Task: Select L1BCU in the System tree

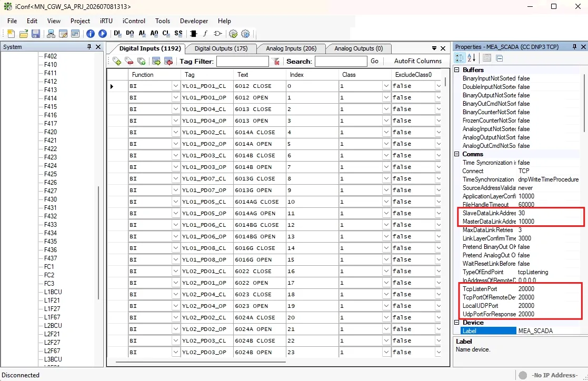Action: [53, 292]
